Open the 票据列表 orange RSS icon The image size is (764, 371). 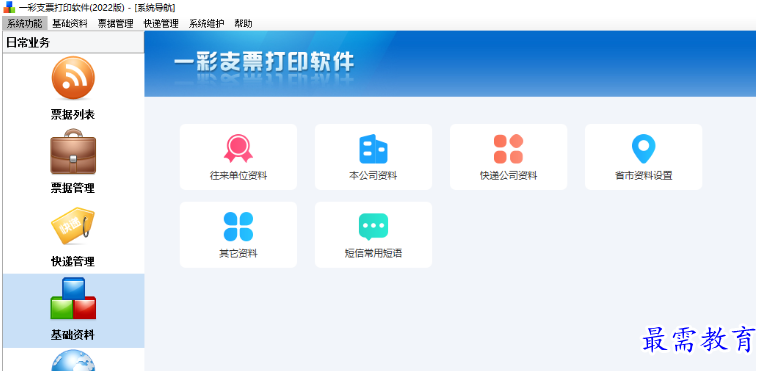[73, 78]
